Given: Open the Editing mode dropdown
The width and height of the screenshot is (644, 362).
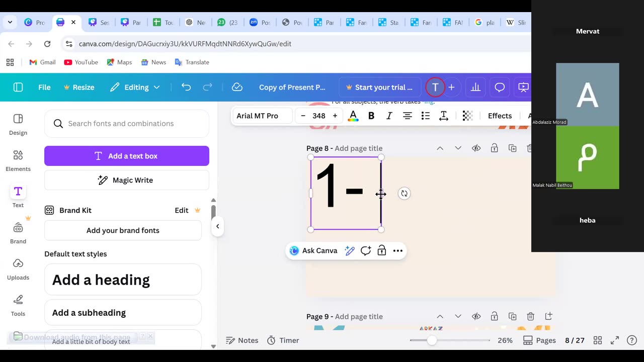Looking at the screenshot, I should coord(135,87).
